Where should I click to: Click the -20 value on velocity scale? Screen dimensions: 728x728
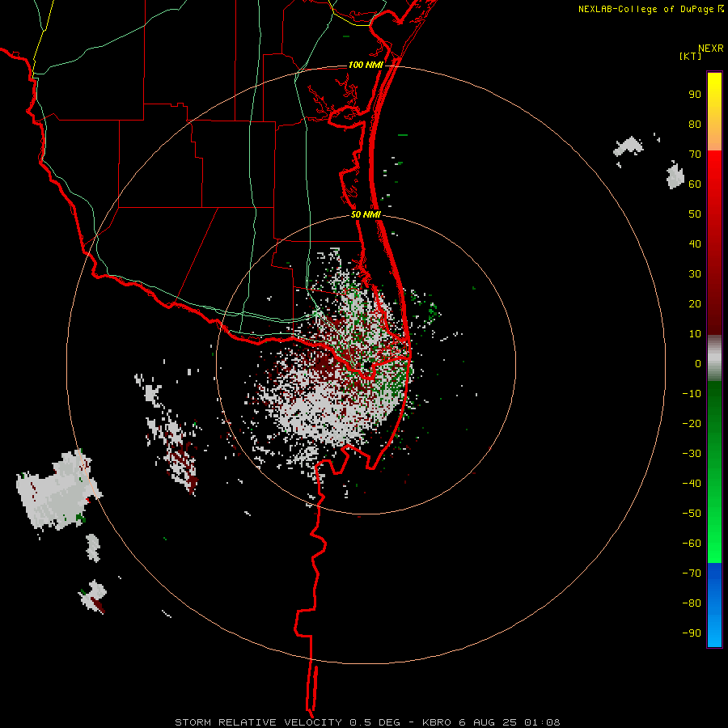point(692,424)
